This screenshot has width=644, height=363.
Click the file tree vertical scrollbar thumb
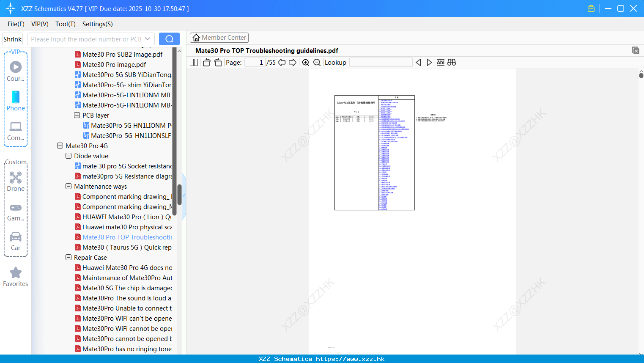(x=179, y=195)
